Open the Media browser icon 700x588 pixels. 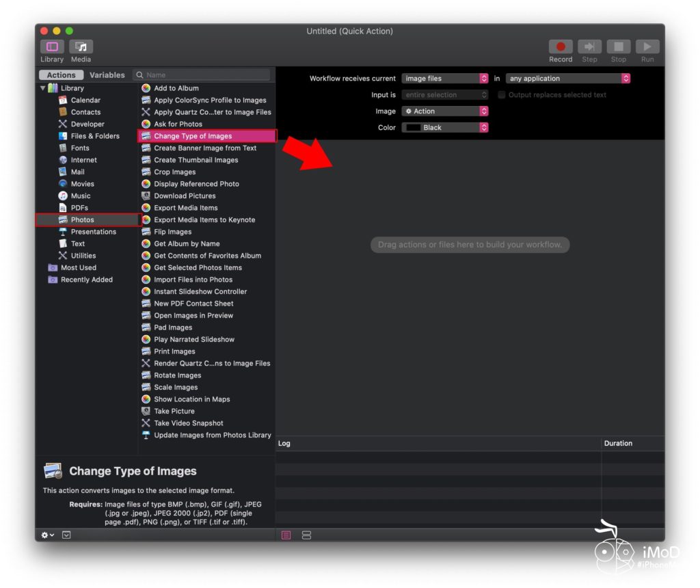click(x=81, y=47)
